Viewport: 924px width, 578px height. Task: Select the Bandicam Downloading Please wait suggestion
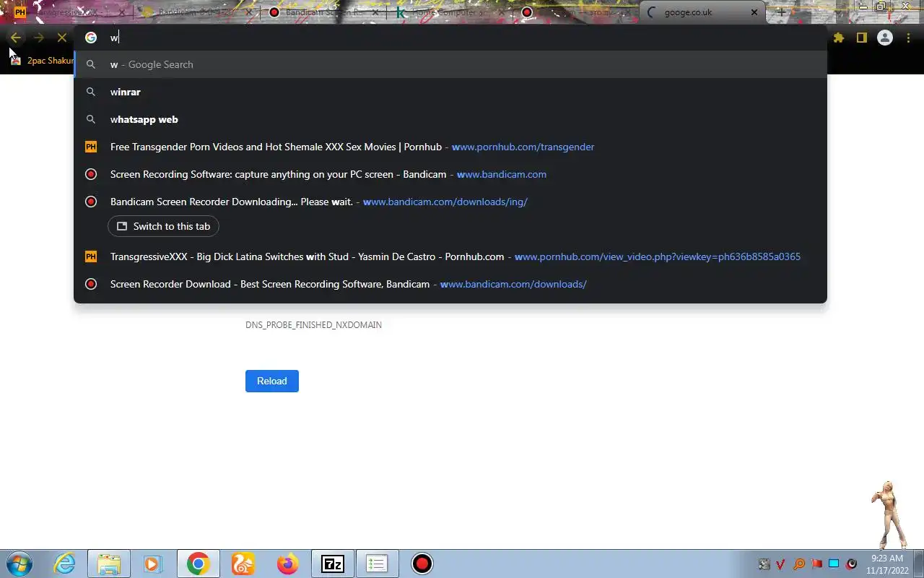click(x=450, y=202)
